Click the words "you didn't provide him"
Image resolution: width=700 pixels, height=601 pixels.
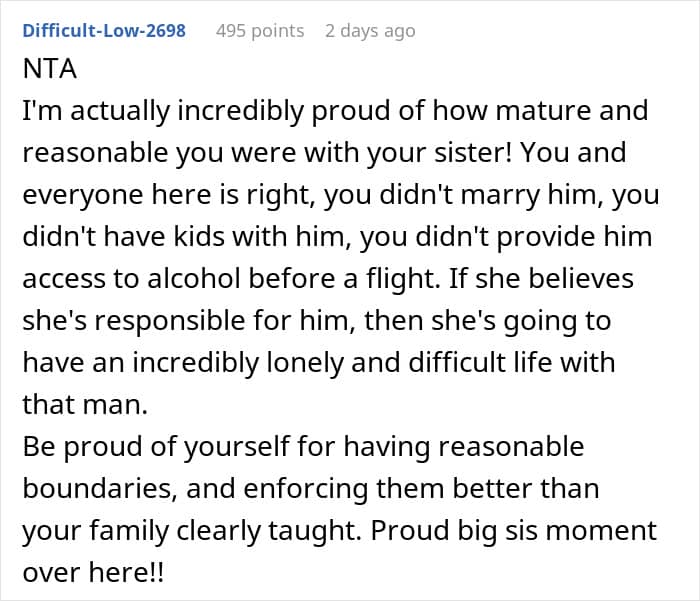[x=506, y=237]
